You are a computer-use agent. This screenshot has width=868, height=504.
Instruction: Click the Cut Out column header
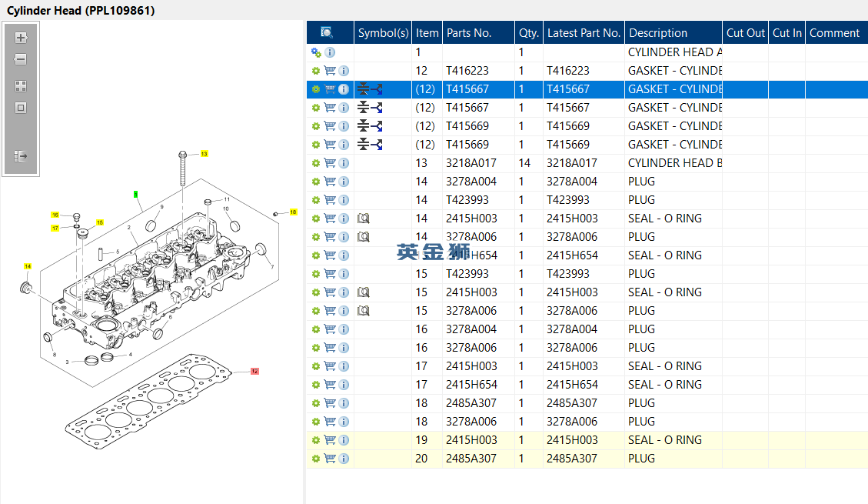[x=745, y=33]
